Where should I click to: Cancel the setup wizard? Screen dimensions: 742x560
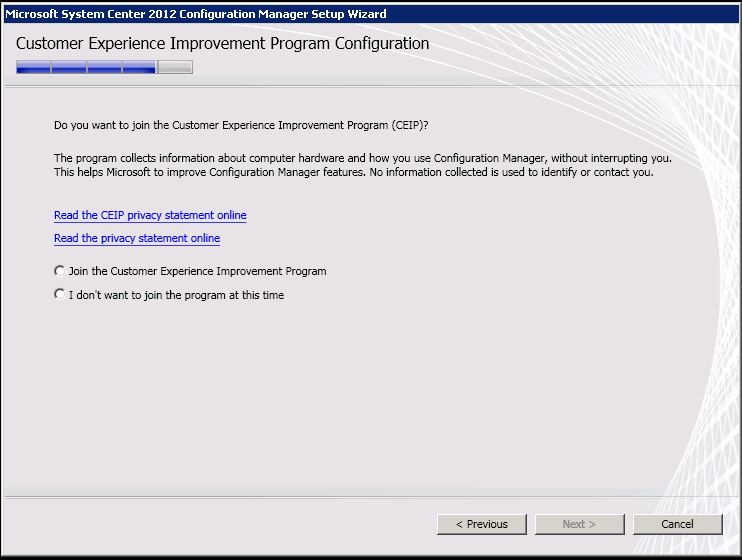(678, 524)
